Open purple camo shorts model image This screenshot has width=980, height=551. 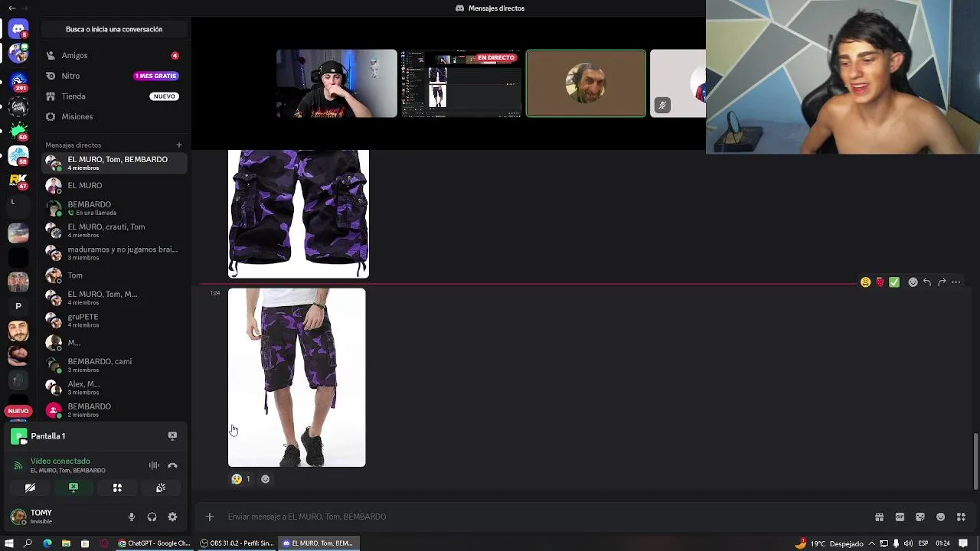[x=297, y=377]
